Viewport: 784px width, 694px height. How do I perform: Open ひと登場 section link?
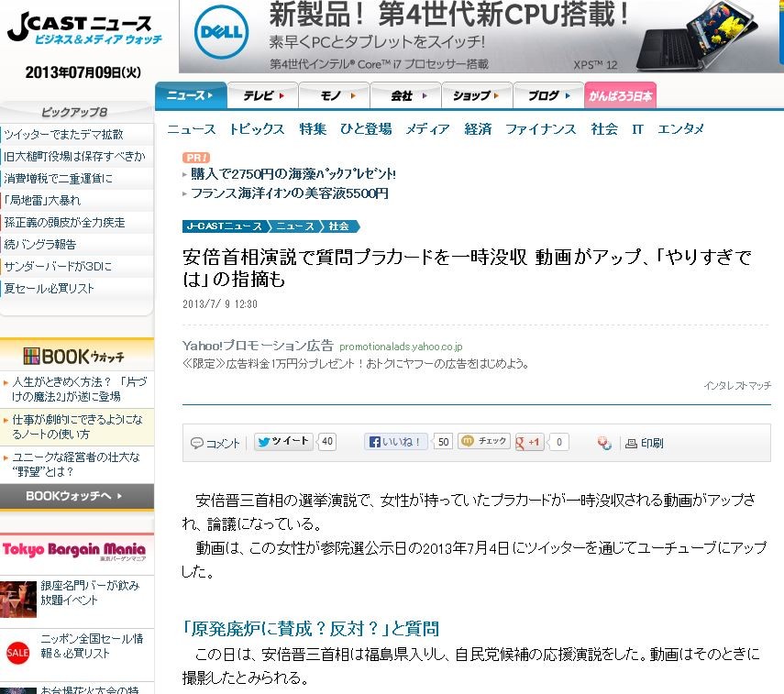click(x=366, y=129)
